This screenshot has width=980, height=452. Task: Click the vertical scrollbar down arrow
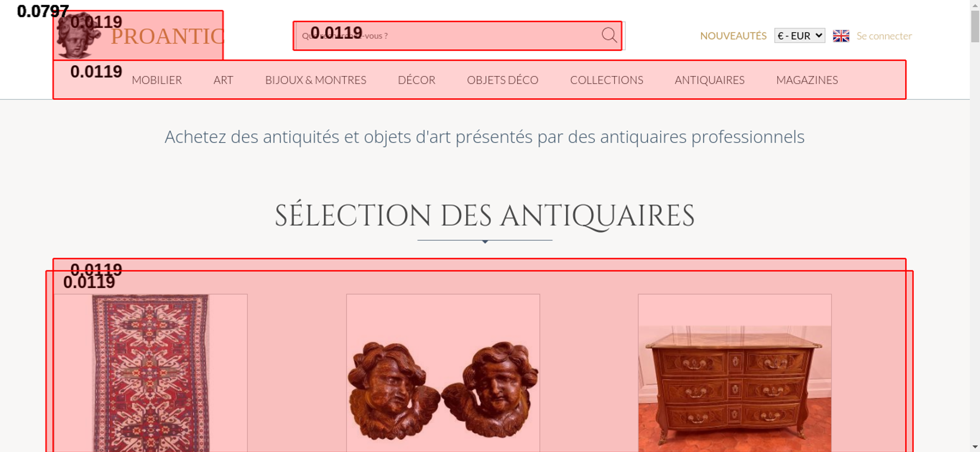click(x=975, y=447)
